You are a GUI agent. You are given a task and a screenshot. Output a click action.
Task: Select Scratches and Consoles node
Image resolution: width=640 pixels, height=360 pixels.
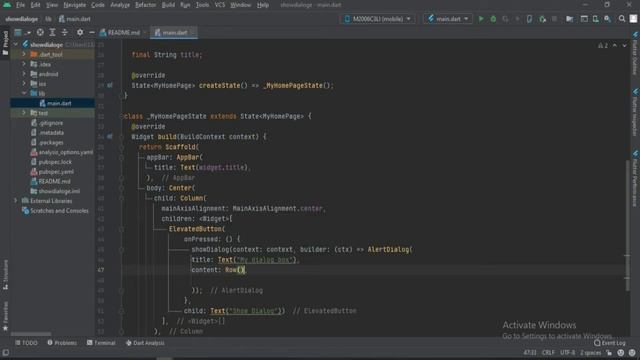click(x=55, y=211)
